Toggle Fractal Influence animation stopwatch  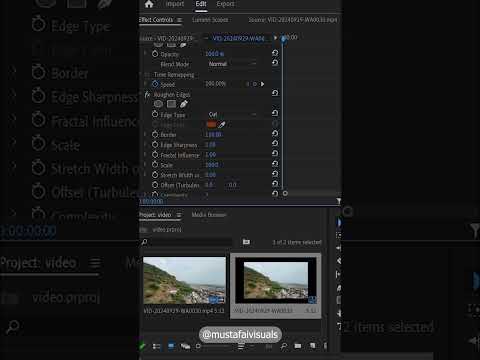coord(155,155)
